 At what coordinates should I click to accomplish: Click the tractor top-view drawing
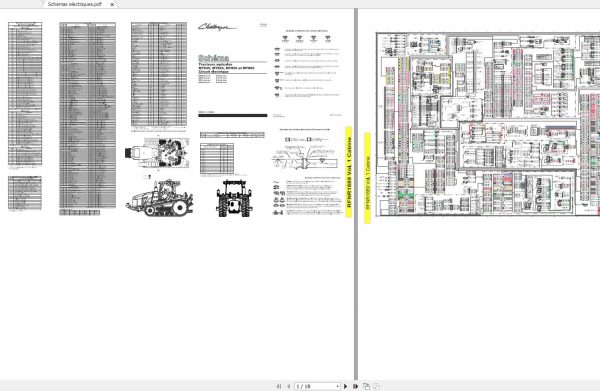[157, 153]
